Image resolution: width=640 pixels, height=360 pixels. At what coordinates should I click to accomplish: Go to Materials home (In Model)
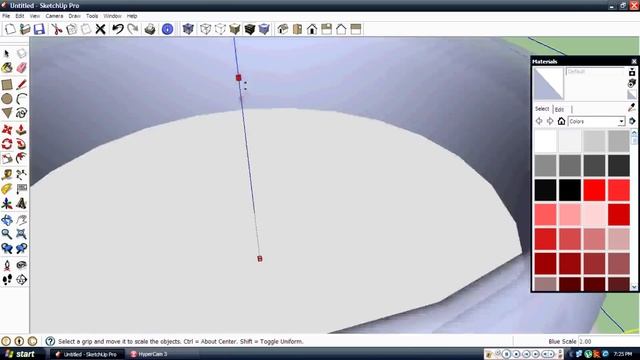(x=561, y=121)
